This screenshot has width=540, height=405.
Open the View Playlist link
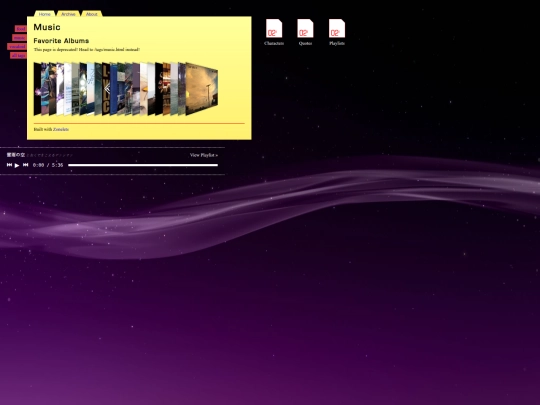click(204, 155)
